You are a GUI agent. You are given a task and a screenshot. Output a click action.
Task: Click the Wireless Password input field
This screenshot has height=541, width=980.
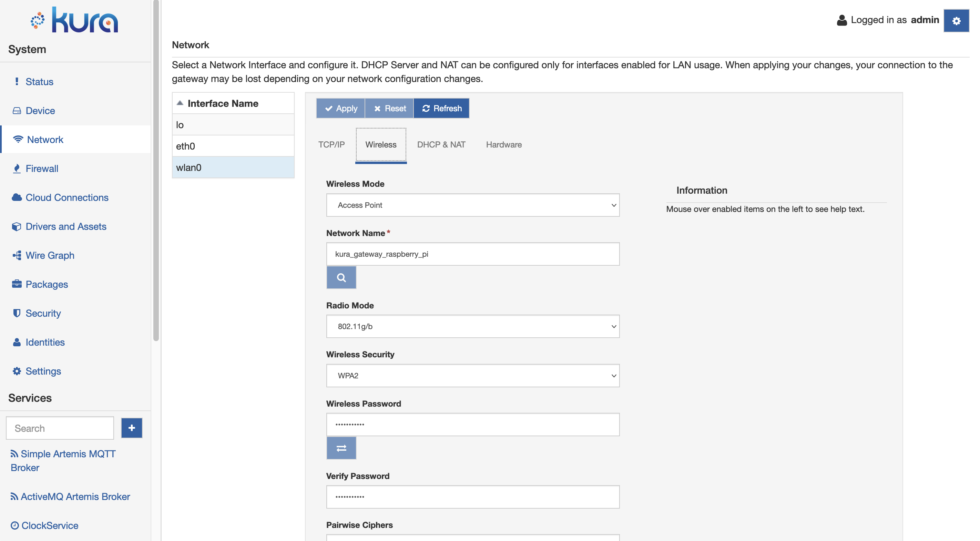click(x=473, y=424)
